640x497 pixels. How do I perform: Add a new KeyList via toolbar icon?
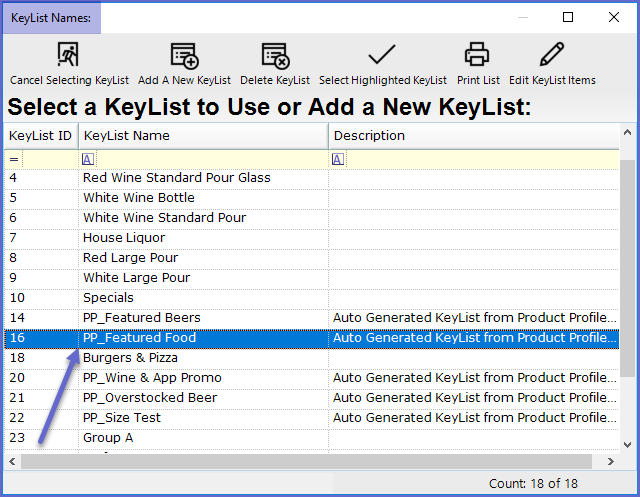point(184,55)
